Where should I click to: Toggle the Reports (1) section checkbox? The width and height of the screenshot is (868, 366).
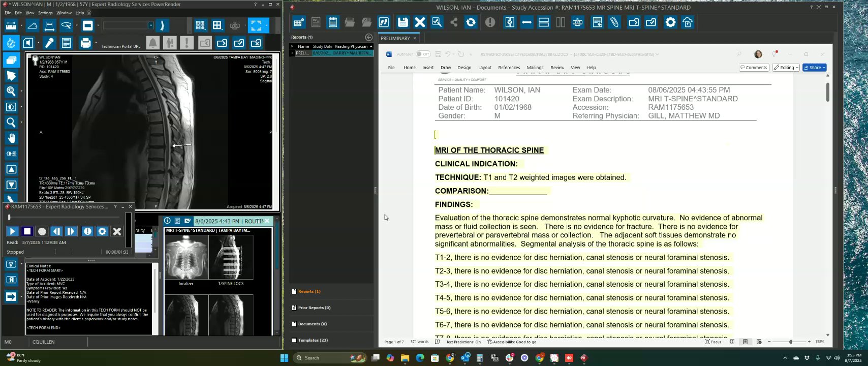click(294, 292)
